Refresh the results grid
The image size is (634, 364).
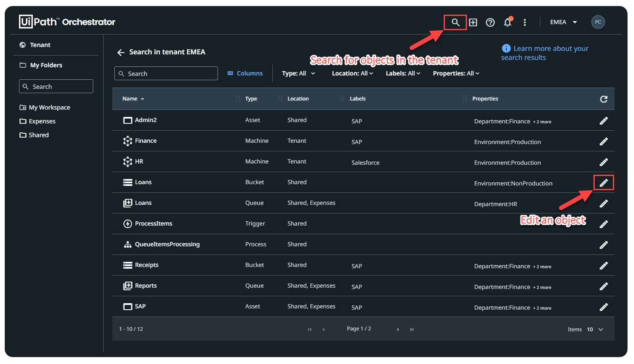click(604, 99)
